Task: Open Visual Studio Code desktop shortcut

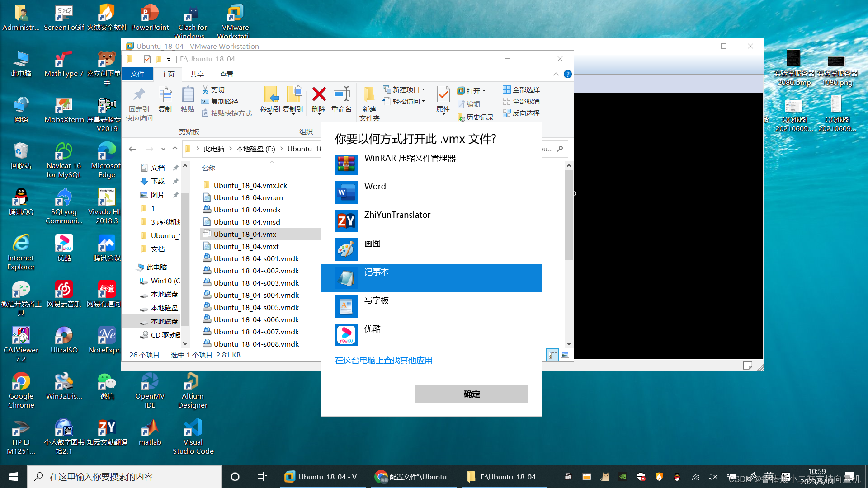Action: tap(193, 436)
